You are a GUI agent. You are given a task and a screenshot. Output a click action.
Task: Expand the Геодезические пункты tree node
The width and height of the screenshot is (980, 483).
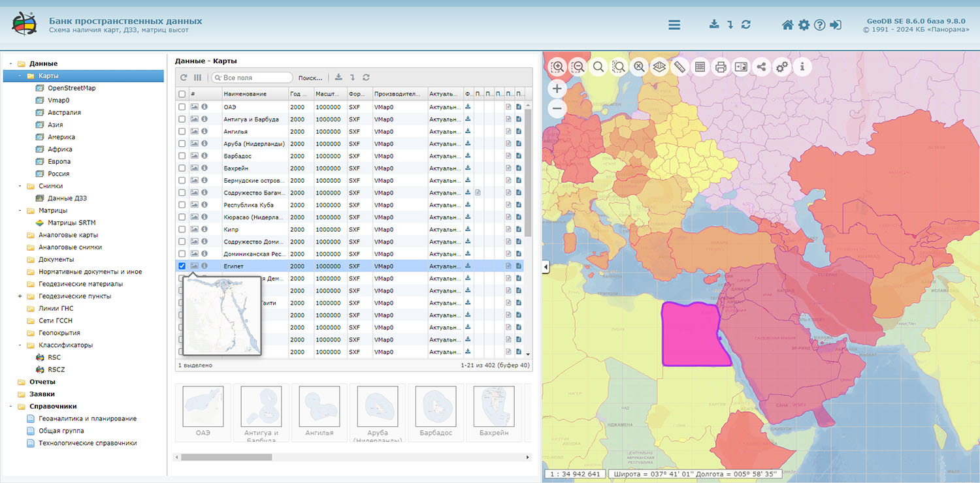tap(20, 296)
